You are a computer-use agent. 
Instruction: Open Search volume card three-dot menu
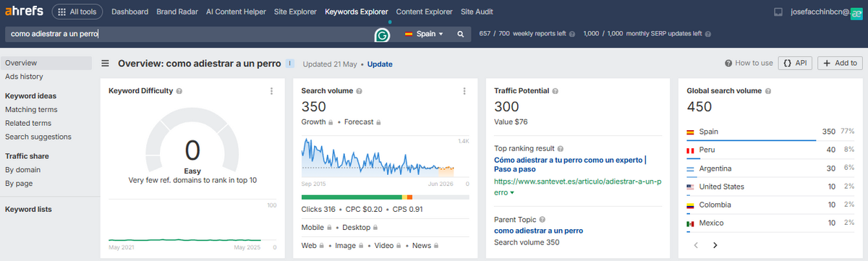[x=464, y=91]
